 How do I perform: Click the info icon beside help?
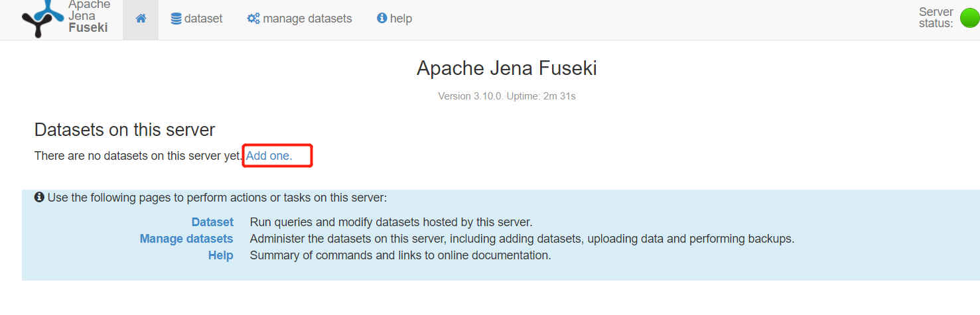pos(382,19)
